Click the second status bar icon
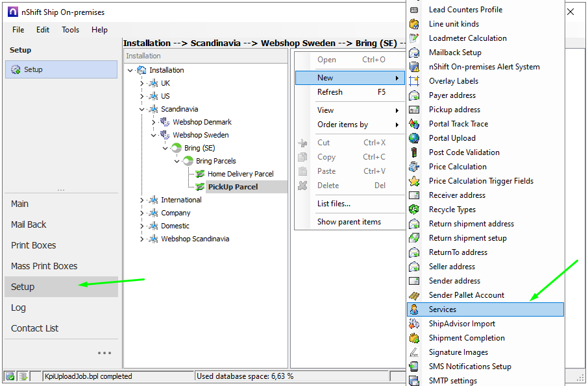 (x=23, y=376)
